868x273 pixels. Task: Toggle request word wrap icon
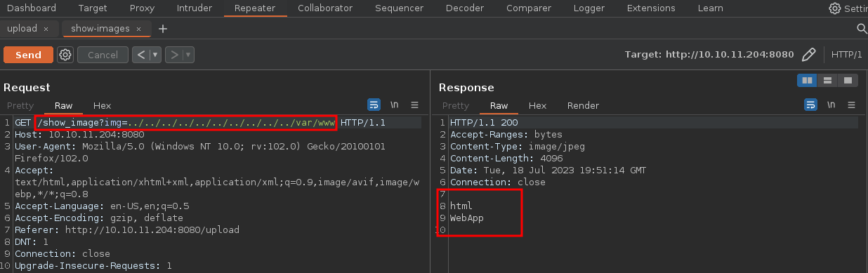(374, 105)
